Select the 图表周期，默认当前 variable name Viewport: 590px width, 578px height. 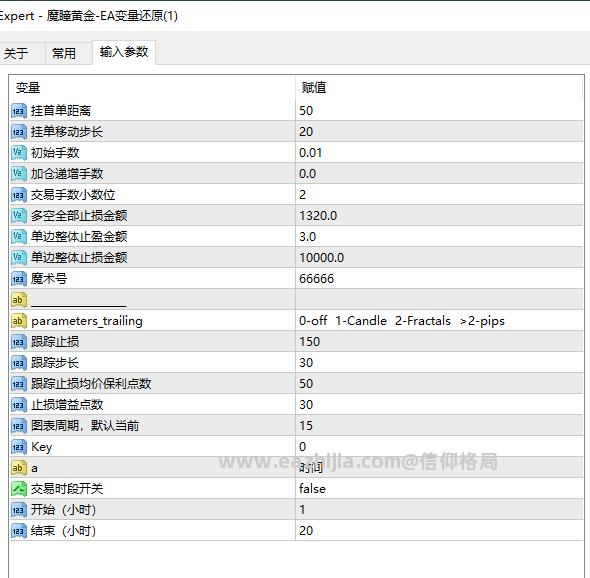[85, 426]
